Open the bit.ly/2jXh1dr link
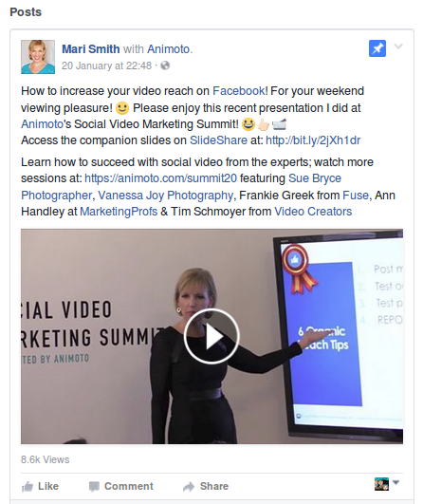Viewport: 423px width, 504px height. pos(313,140)
